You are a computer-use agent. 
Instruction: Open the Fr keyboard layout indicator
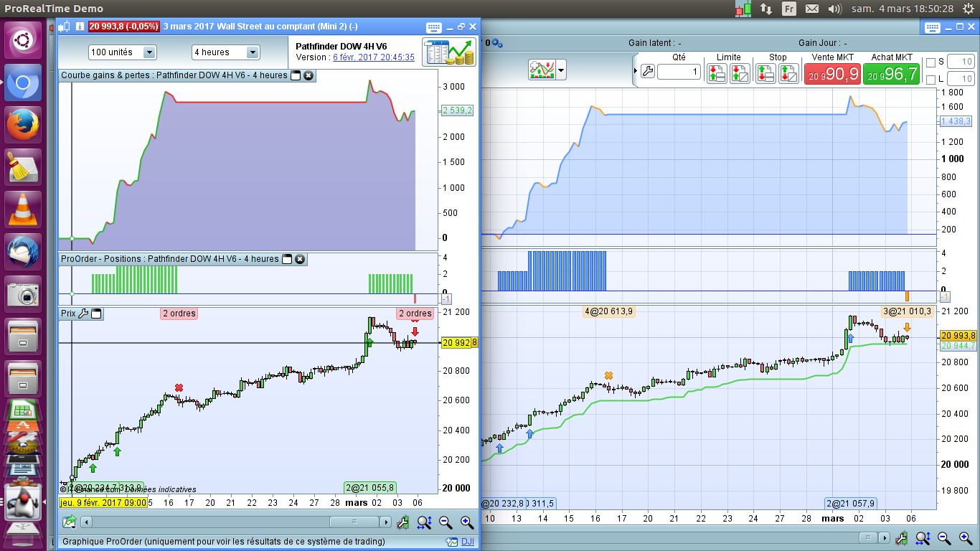pyautogui.click(x=788, y=9)
